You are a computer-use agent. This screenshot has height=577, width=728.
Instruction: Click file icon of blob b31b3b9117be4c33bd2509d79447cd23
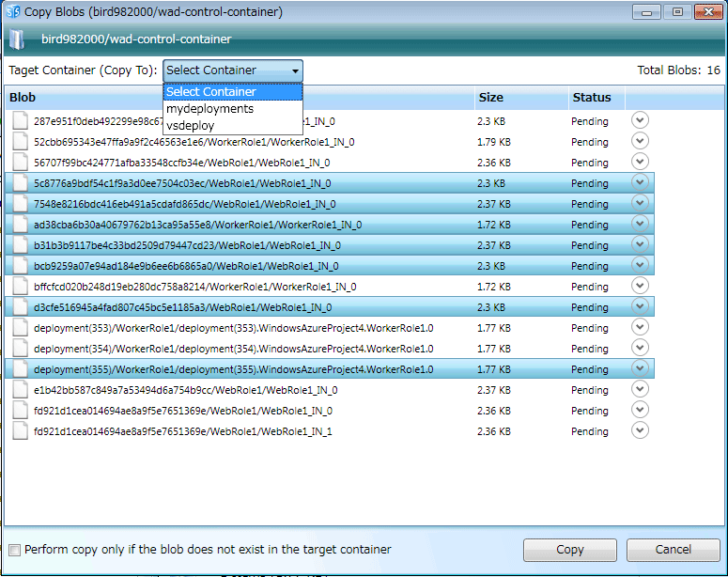coord(20,244)
